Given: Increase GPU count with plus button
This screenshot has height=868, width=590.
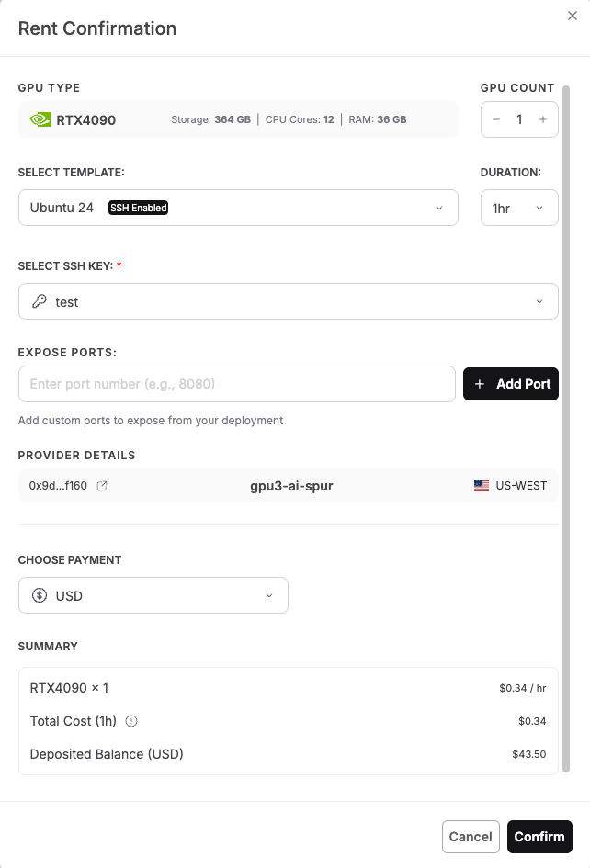Looking at the screenshot, I should (543, 119).
